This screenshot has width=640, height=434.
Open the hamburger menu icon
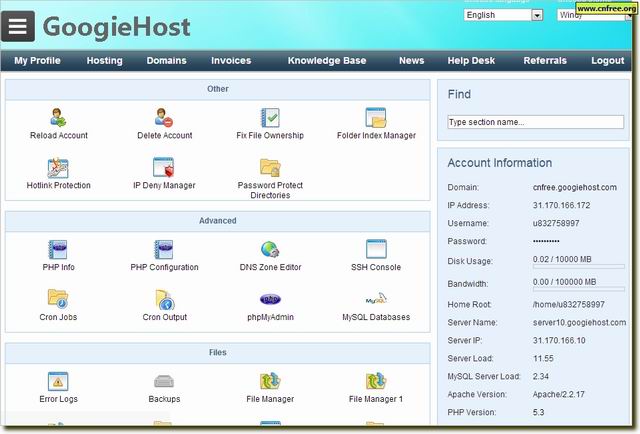coord(18,27)
